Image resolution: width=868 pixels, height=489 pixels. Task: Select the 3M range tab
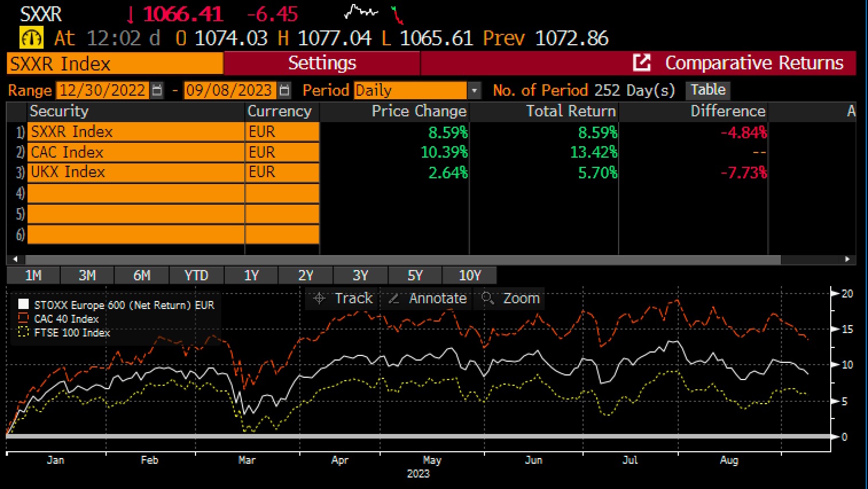tap(87, 275)
